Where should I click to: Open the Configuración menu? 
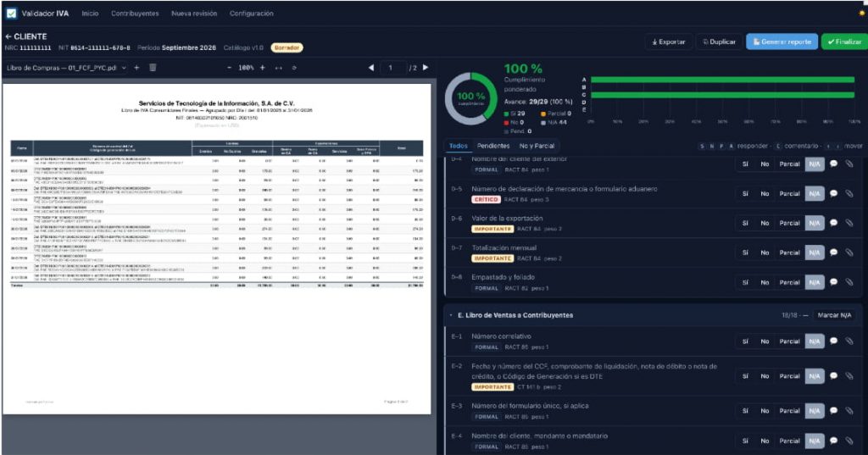(251, 14)
